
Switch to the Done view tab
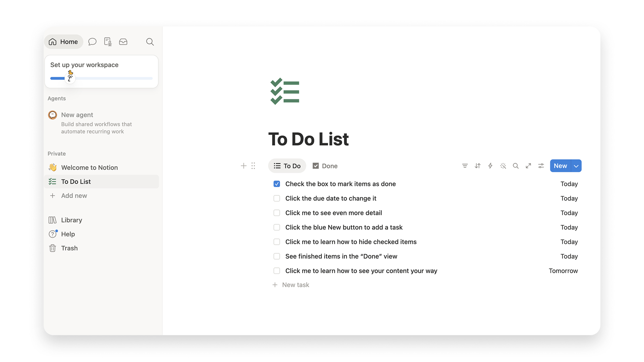tap(325, 166)
